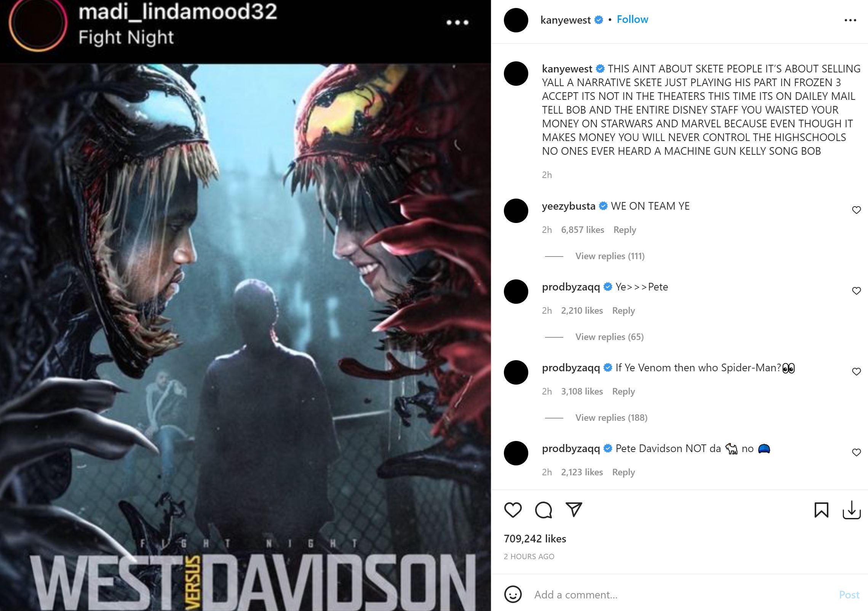Image resolution: width=868 pixels, height=611 pixels.
Task: Open the emoji picker in the comment box
Action: [x=513, y=594]
